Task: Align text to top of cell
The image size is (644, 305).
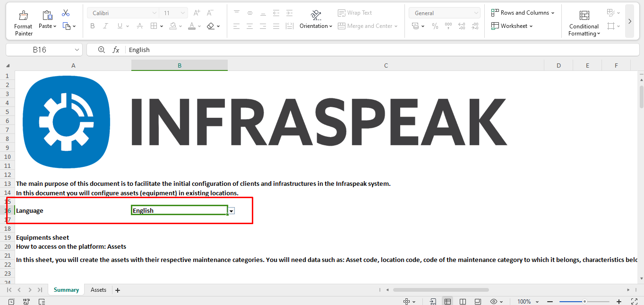Action: [x=237, y=13]
